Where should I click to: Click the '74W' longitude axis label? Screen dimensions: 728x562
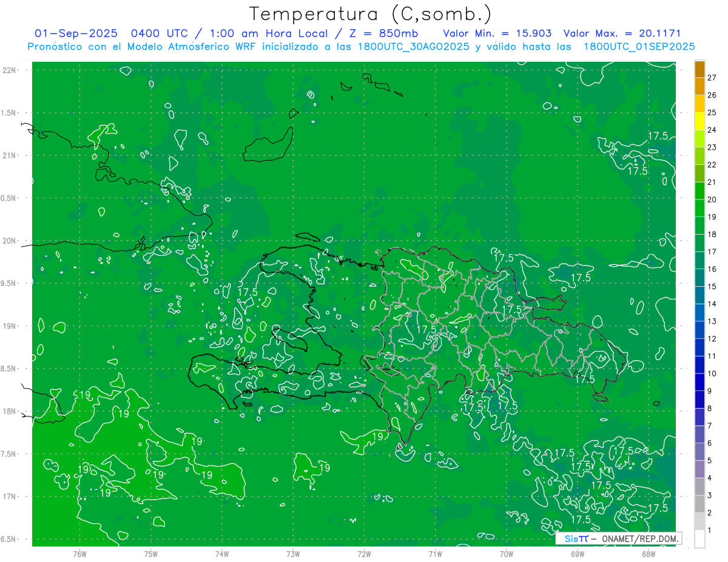point(222,555)
